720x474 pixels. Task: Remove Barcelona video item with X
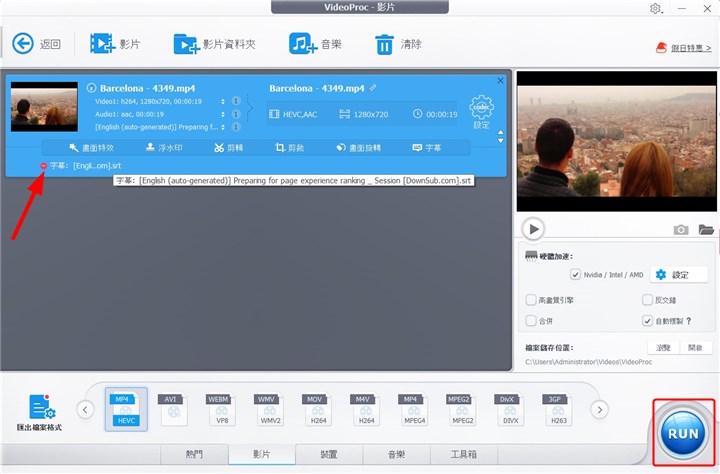(x=500, y=81)
